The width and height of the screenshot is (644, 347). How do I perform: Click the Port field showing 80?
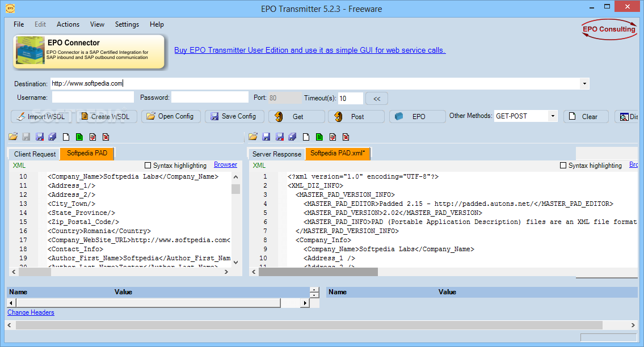tap(284, 98)
